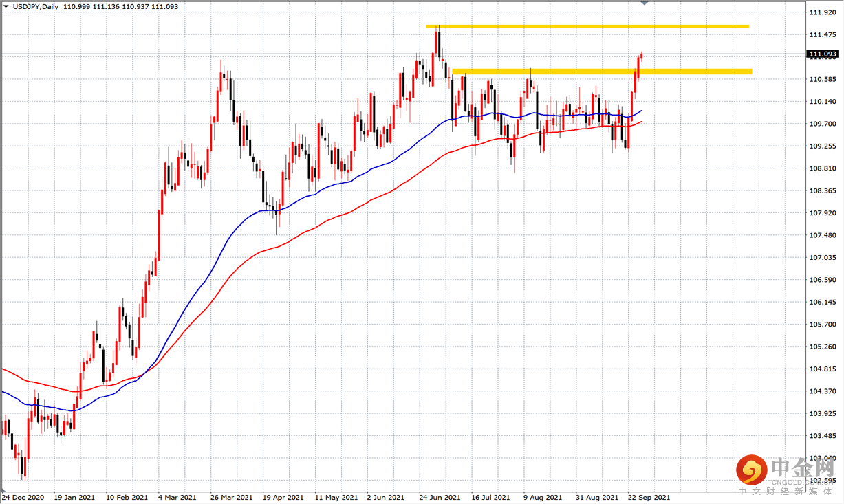Click the 111.920 price axis label

point(823,12)
